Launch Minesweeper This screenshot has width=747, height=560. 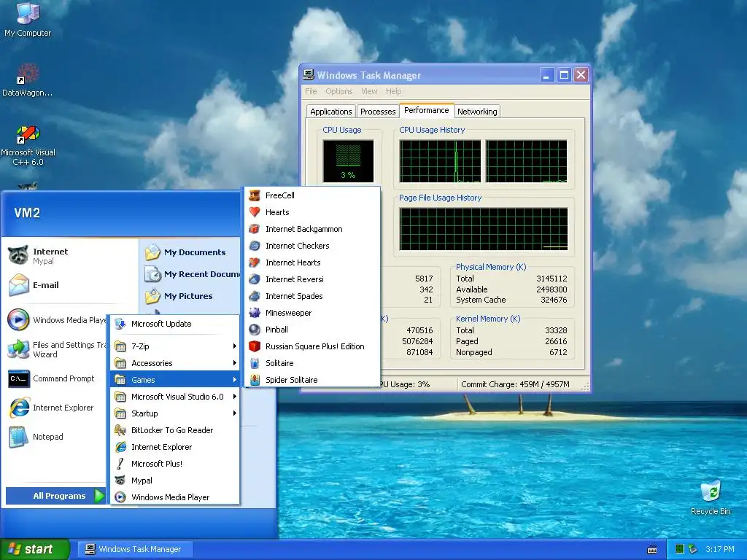(312, 313)
